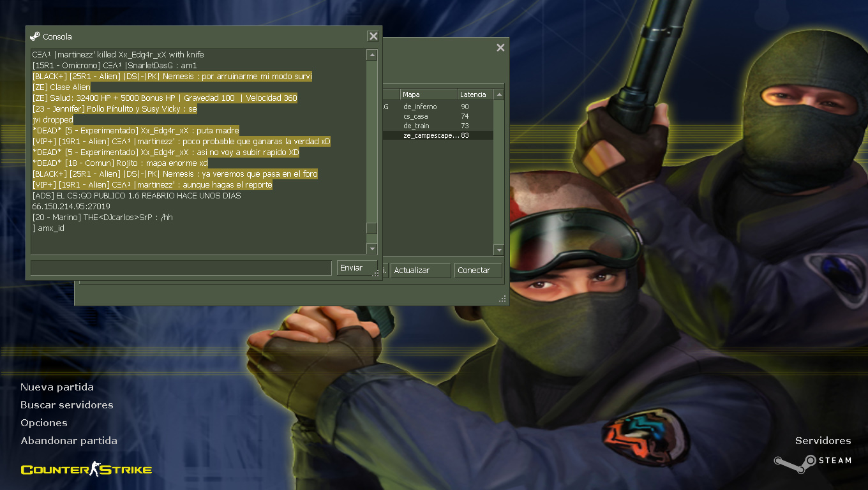Select the ze_campescape server row

[438, 135]
